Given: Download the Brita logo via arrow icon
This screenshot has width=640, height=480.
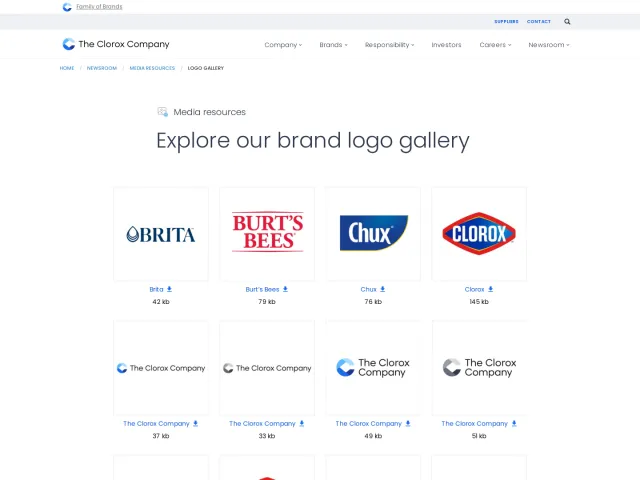Looking at the screenshot, I should coord(169,289).
